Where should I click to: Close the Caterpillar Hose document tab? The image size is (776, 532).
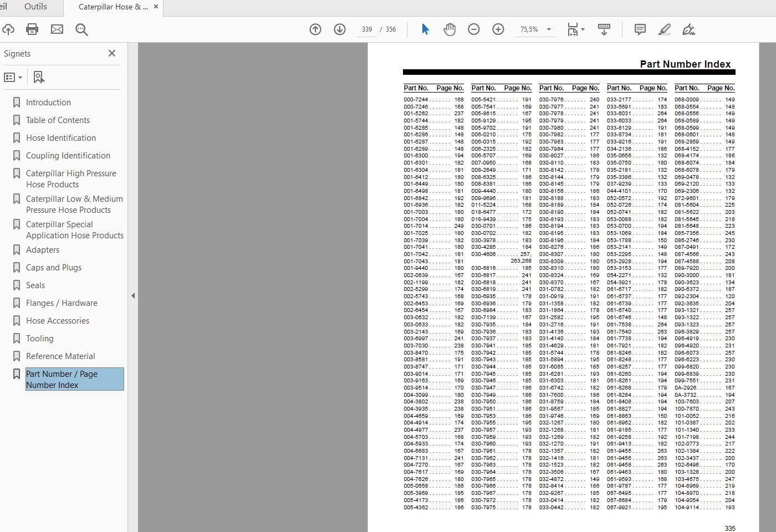point(156,7)
